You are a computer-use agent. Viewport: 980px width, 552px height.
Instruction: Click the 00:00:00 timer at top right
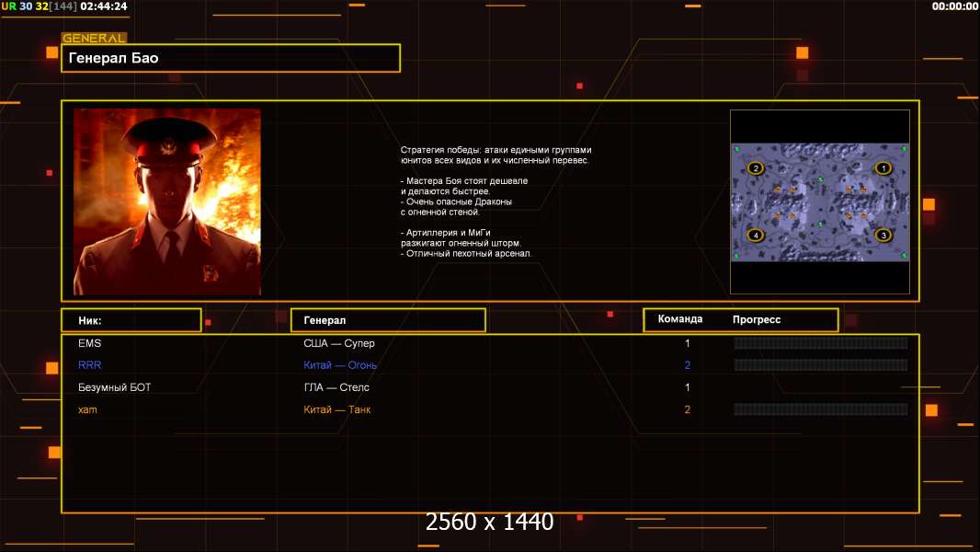point(955,6)
